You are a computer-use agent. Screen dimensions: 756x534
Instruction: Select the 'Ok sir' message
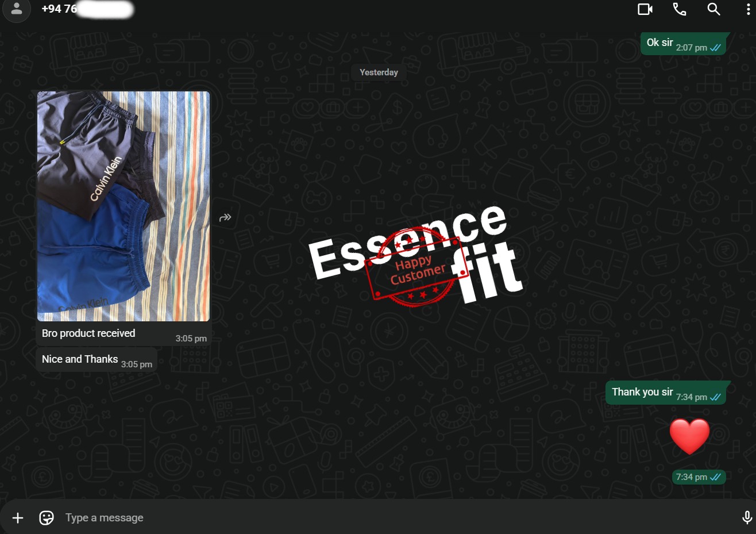pyautogui.click(x=683, y=44)
